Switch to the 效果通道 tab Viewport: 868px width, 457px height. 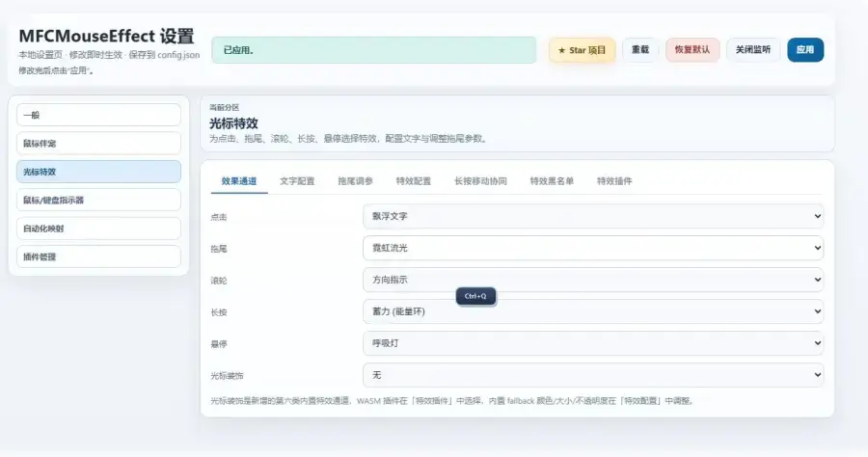coord(239,181)
